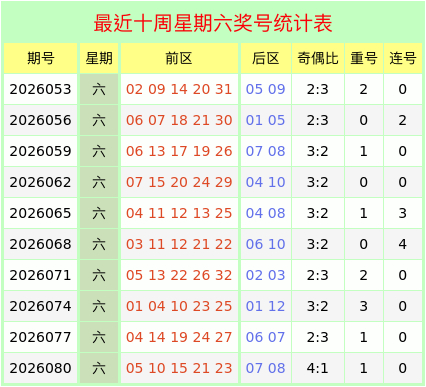Click 连号 value 3 in row 2026065
426x387 pixels.
pos(403,213)
